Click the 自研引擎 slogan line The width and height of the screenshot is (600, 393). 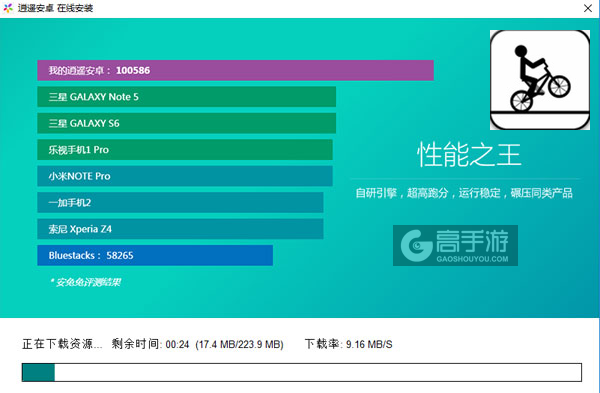click(x=464, y=193)
